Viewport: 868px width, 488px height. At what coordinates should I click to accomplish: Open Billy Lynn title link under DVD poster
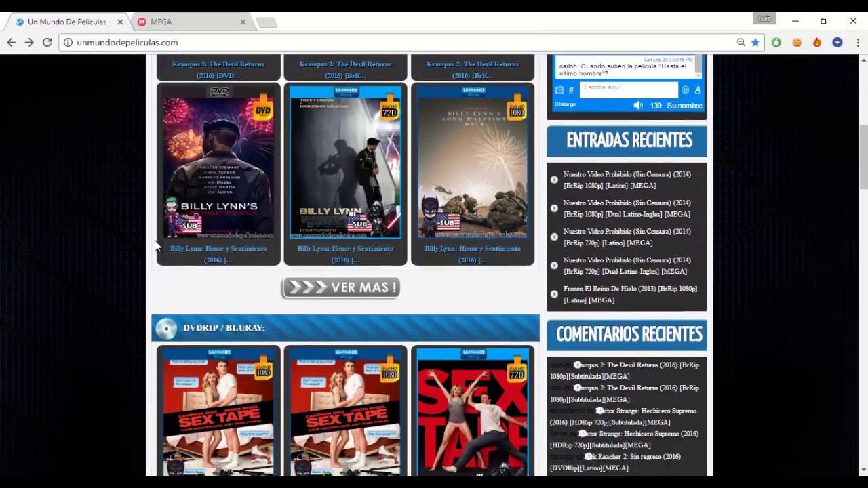218,254
